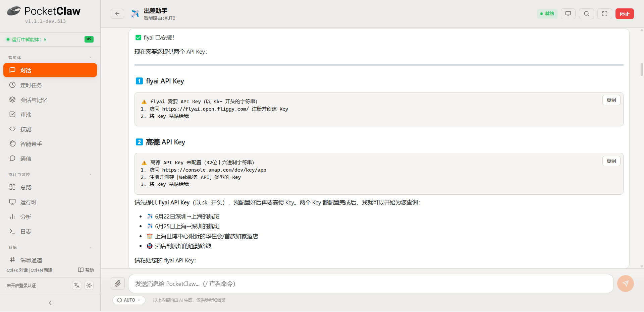Copy the 高德 API Key code block
Image resolution: width=644 pixels, height=312 pixels.
[x=611, y=161]
